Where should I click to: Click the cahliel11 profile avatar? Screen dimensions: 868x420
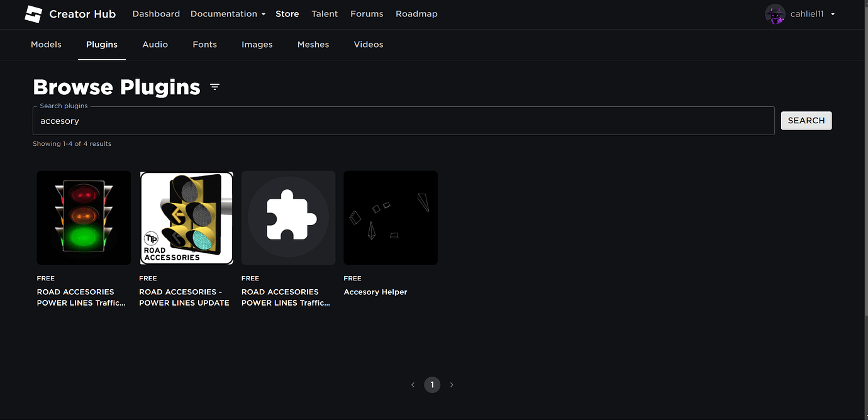click(x=775, y=14)
